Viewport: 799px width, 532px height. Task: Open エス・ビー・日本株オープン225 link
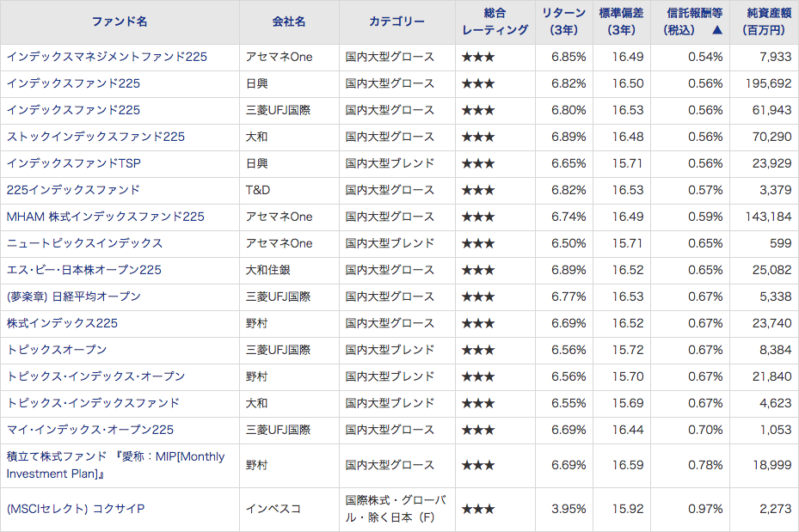[84, 270]
